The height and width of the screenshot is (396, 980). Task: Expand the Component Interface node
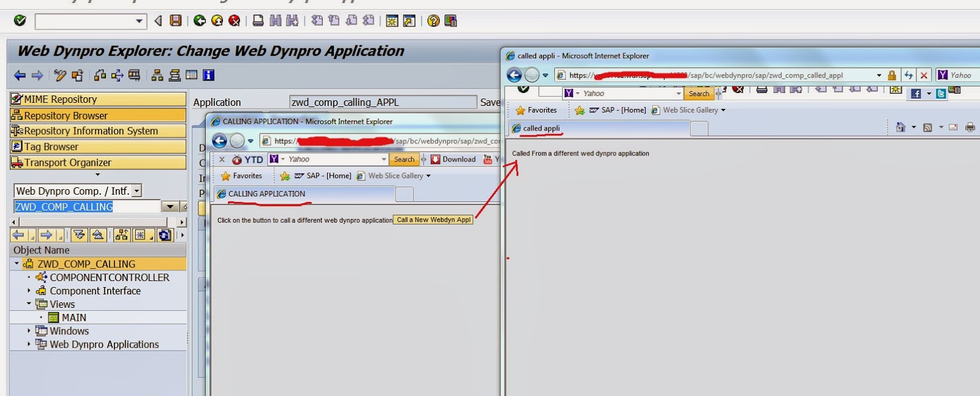[29, 291]
